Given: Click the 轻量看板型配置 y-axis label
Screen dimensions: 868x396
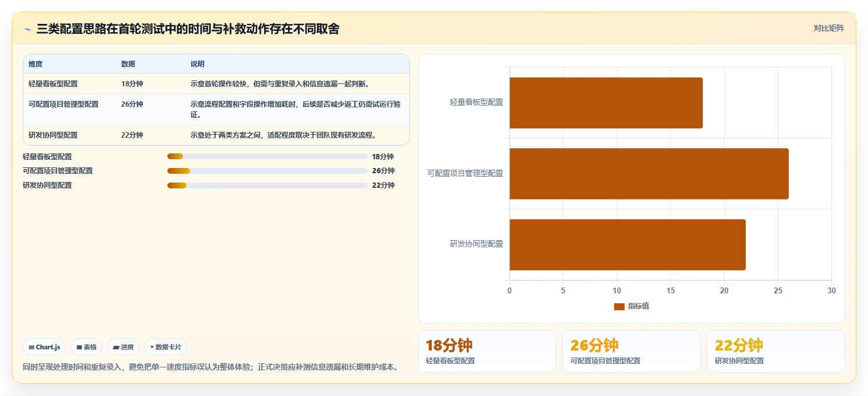Looking at the screenshot, I should 476,102.
